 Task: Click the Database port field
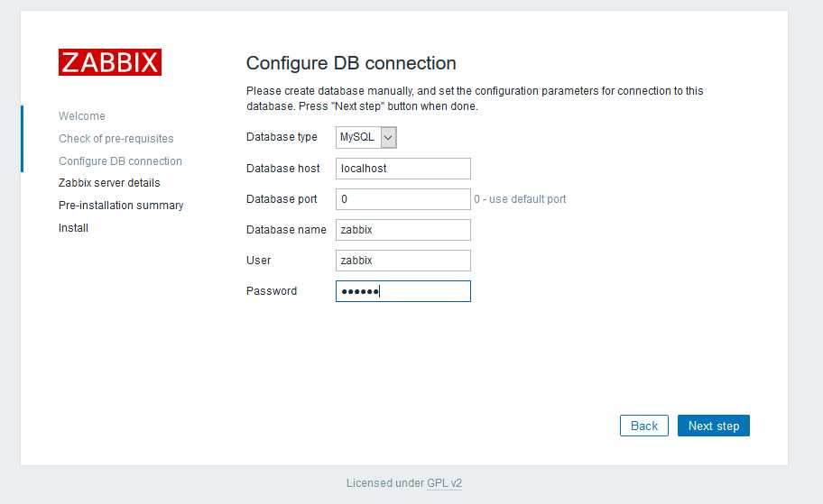403,199
